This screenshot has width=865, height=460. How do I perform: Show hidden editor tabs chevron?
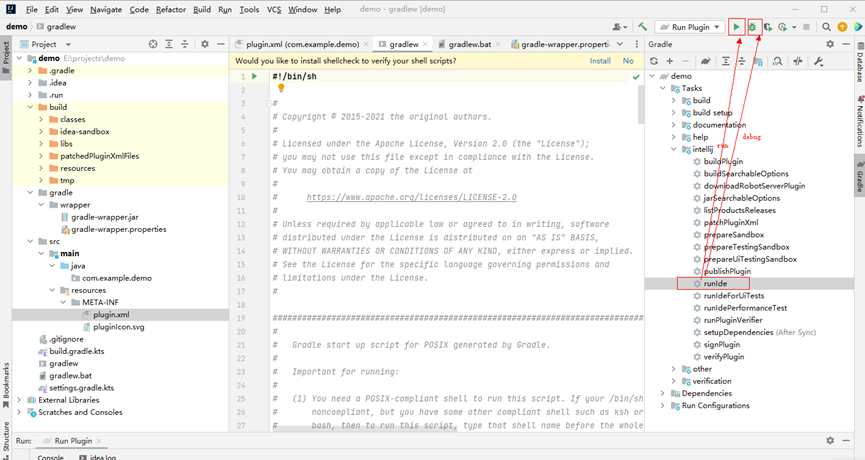tap(620, 44)
